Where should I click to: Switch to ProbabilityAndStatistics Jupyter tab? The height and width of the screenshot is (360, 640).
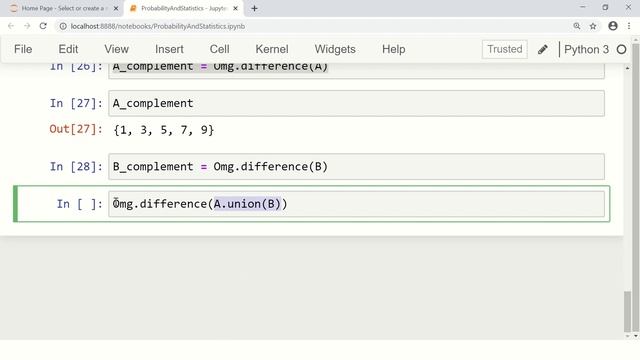click(x=184, y=8)
